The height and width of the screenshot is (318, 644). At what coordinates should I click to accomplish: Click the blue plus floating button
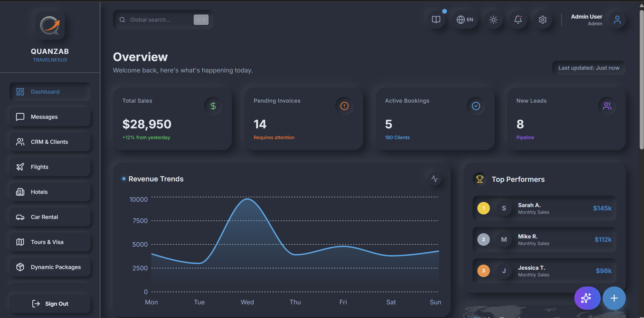pos(614,298)
